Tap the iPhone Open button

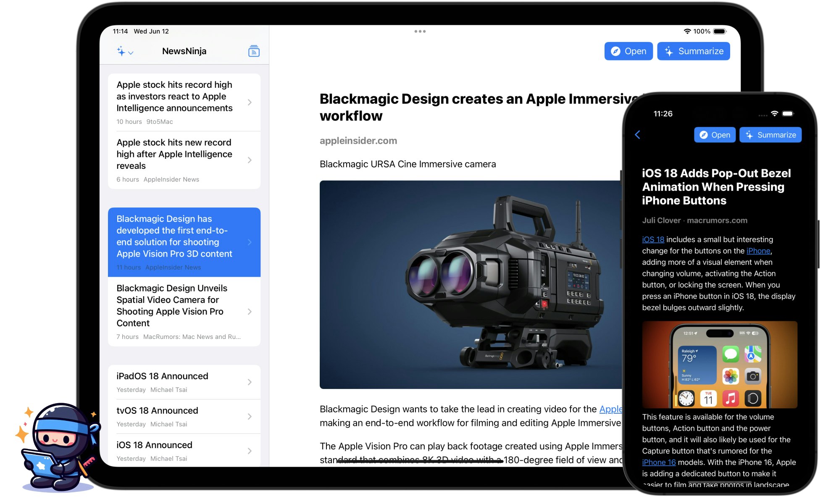coord(714,135)
